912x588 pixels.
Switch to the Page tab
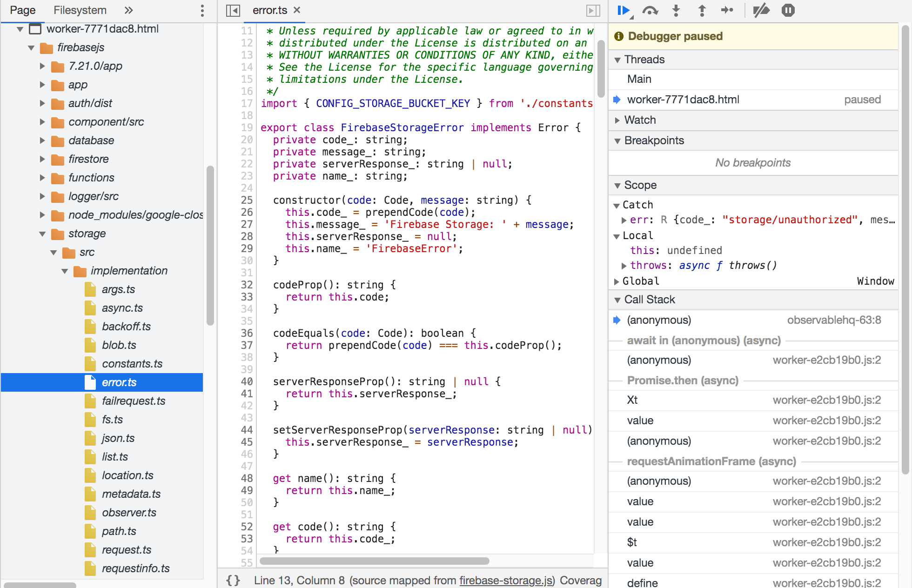point(22,10)
